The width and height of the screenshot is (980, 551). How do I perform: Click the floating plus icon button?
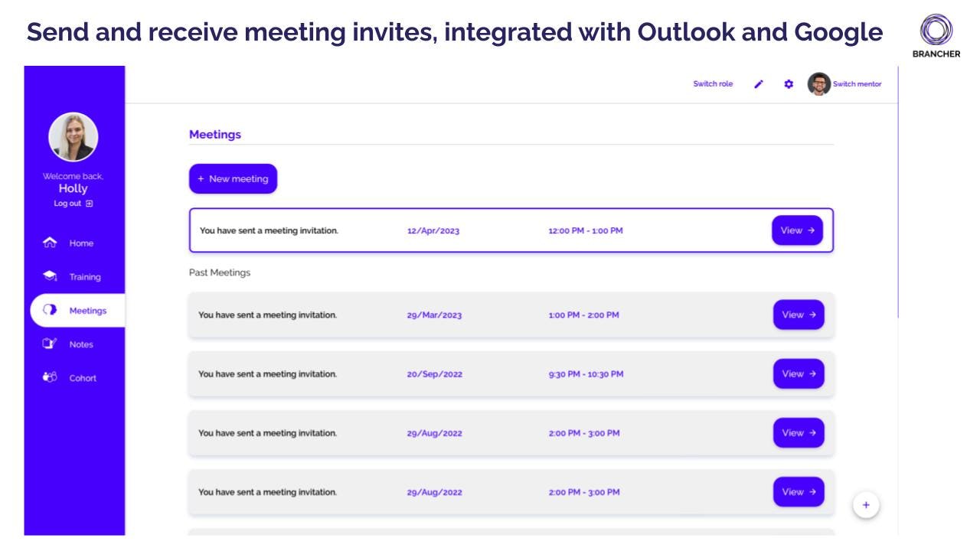click(866, 505)
